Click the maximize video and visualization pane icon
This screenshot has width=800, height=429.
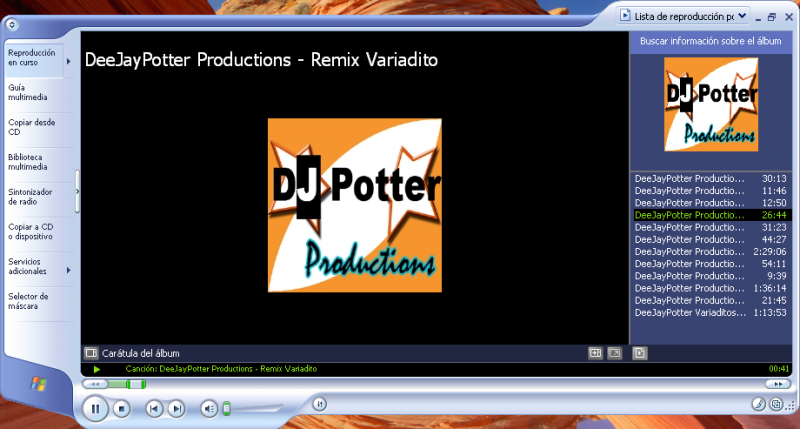coord(595,353)
